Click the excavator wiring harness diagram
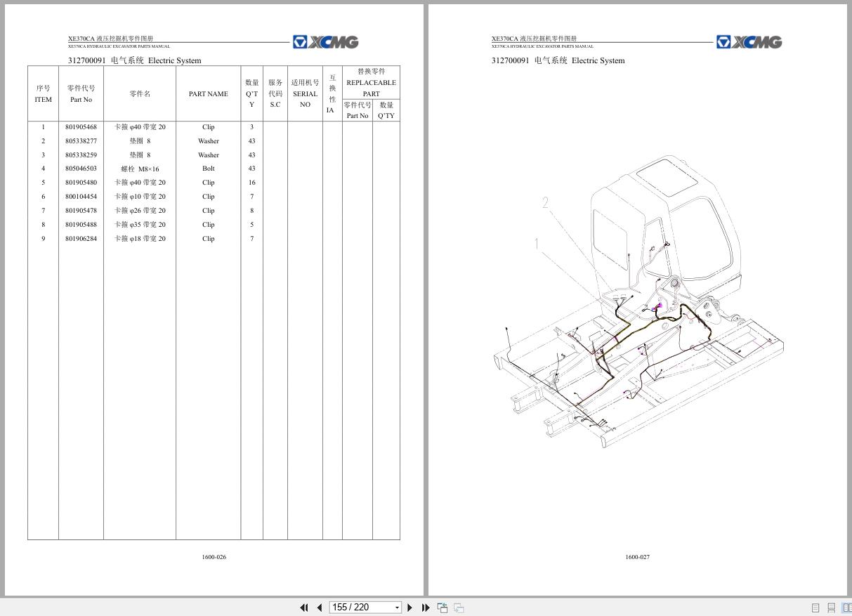Viewport: 852px width, 616px height. [x=638, y=301]
